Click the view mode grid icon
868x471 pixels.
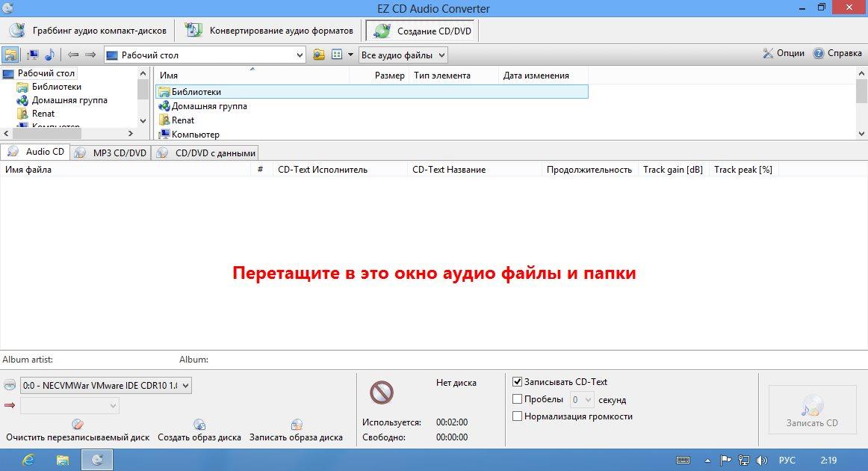[x=337, y=55]
